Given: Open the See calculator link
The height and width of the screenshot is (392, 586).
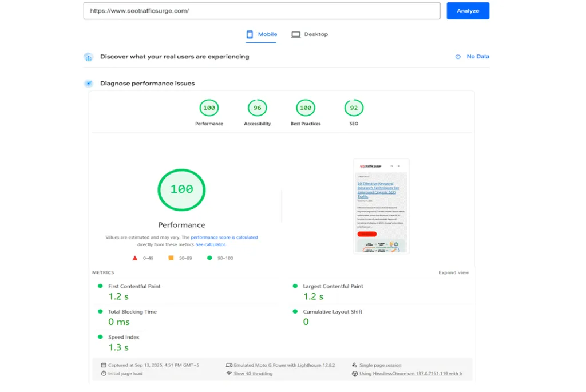Looking at the screenshot, I should [211, 244].
